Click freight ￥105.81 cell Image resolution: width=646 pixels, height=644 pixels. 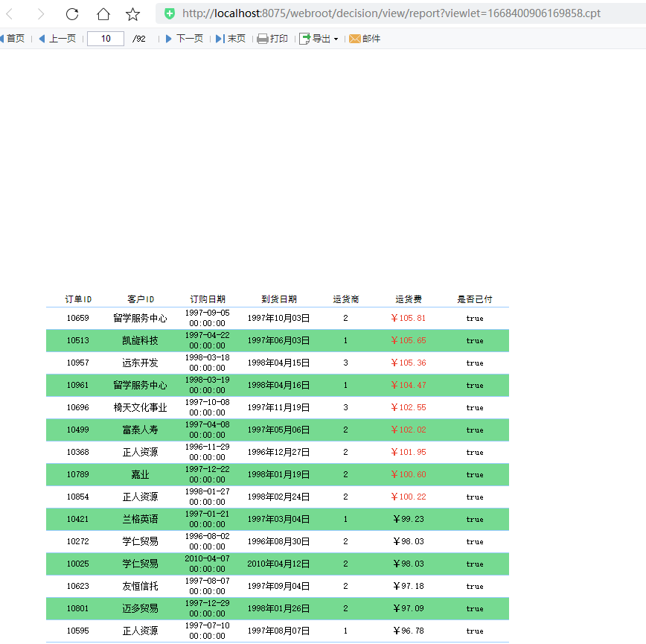pyautogui.click(x=409, y=318)
